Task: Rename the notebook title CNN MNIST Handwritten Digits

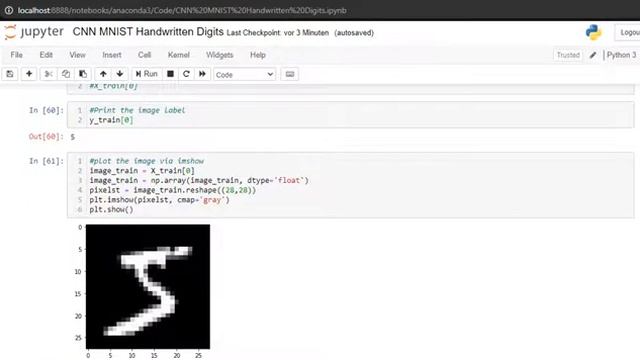Action: (x=148, y=32)
